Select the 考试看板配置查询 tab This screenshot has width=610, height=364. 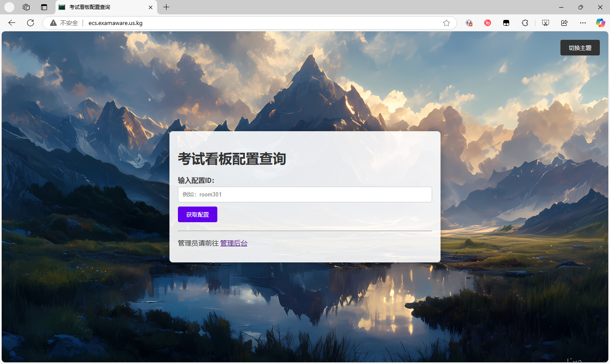(102, 7)
